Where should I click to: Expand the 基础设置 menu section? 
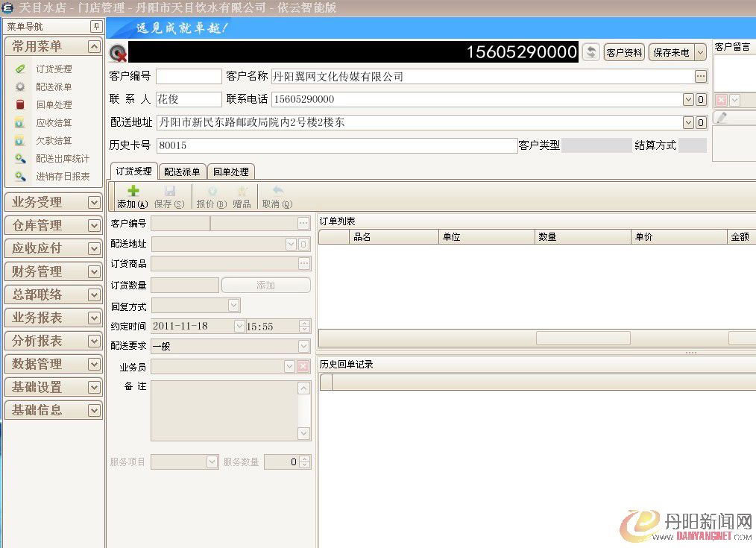95,388
